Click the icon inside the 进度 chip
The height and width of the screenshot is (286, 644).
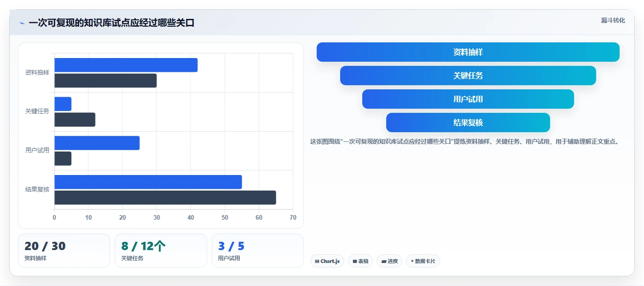coord(383,261)
